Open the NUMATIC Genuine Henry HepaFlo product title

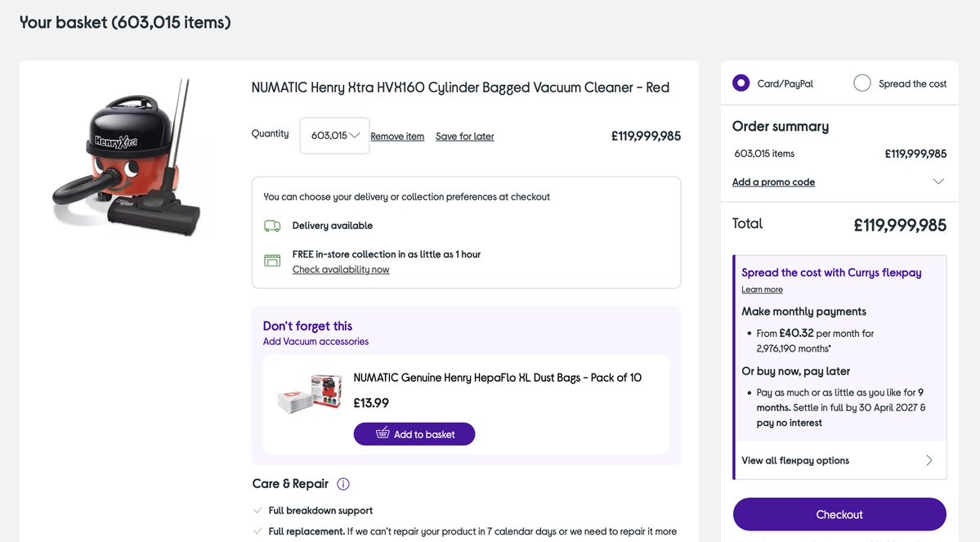[x=498, y=378]
